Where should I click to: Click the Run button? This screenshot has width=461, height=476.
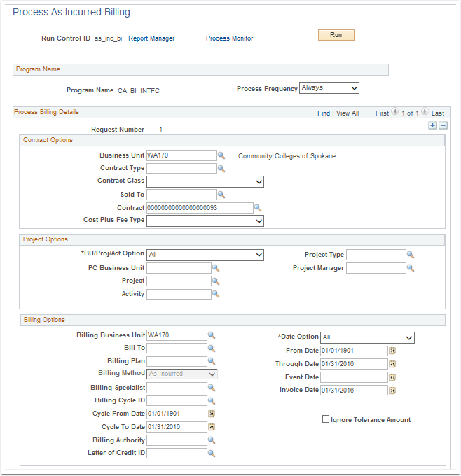[336, 35]
